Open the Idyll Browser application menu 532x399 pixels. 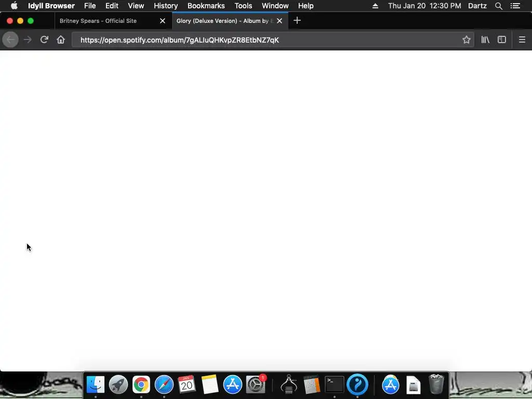pos(51,6)
